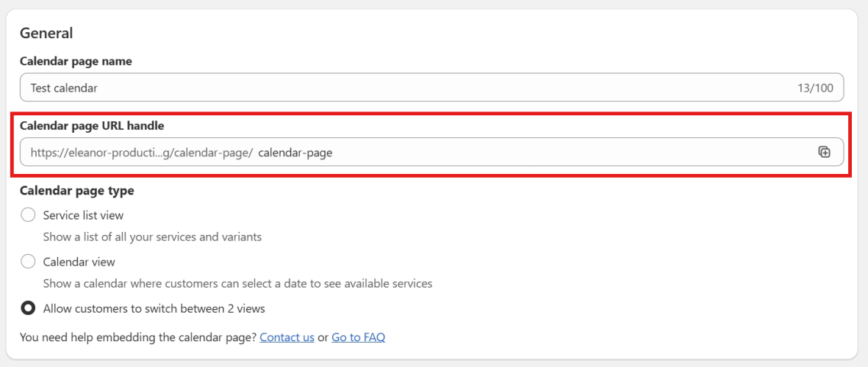Viewport: 868px width, 367px height.
Task: Open the Contact us link
Action: pyautogui.click(x=287, y=337)
